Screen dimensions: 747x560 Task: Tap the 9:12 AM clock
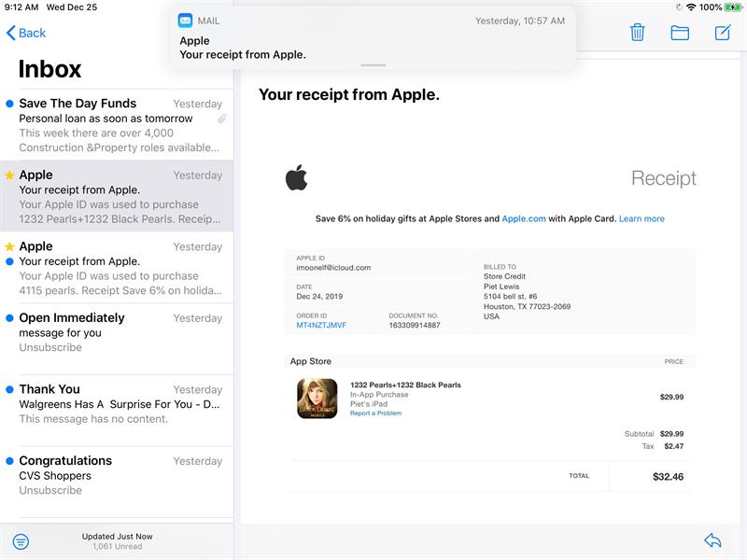[21, 7]
